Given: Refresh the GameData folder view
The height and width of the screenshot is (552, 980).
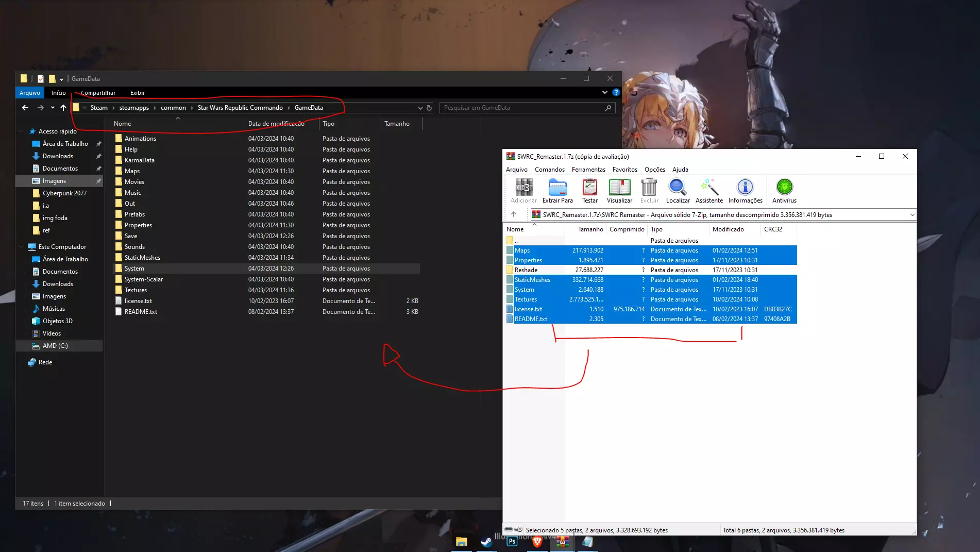Looking at the screenshot, I should (x=429, y=108).
